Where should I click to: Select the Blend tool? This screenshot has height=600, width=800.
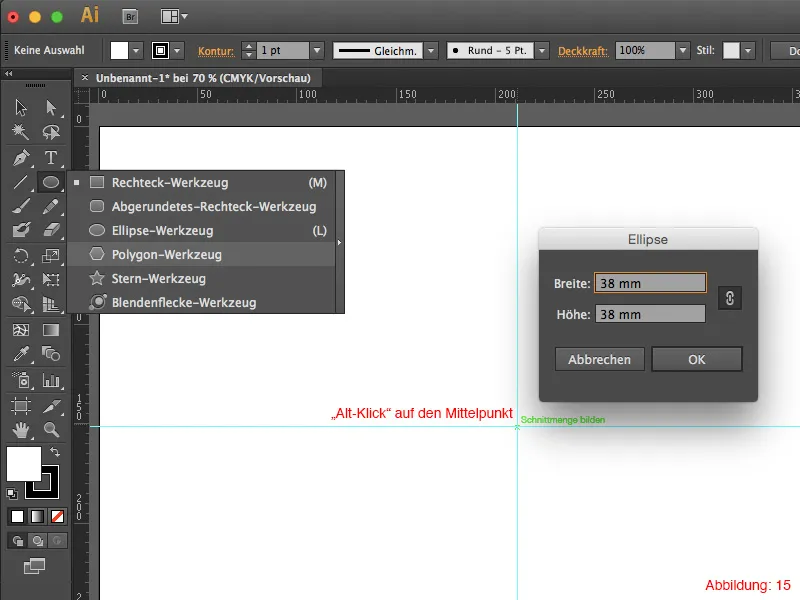click(51, 354)
